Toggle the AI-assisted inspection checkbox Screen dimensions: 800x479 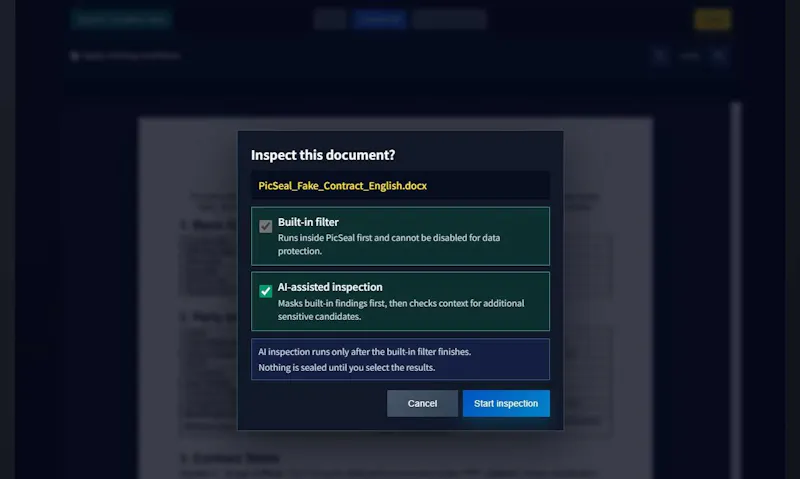pyautogui.click(x=265, y=291)
